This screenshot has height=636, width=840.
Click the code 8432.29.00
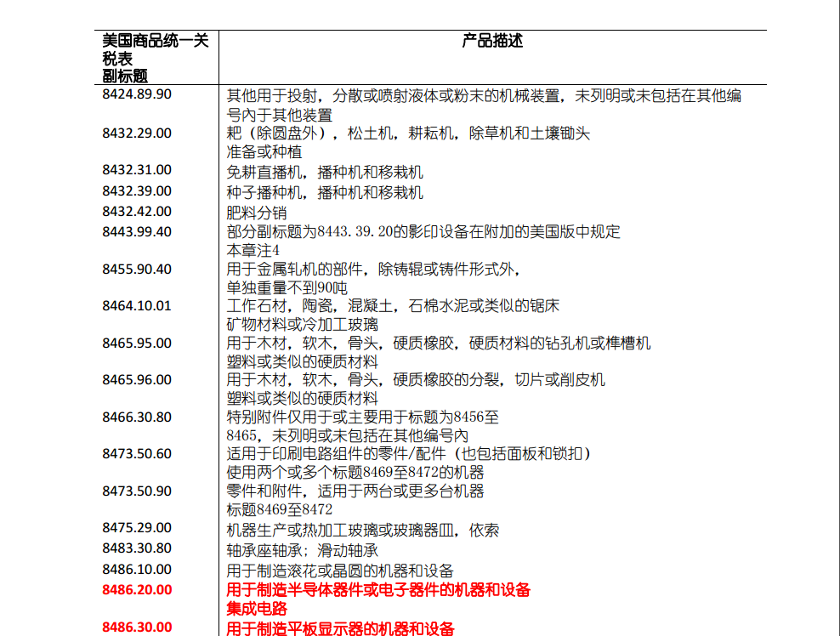coord(137,133)
